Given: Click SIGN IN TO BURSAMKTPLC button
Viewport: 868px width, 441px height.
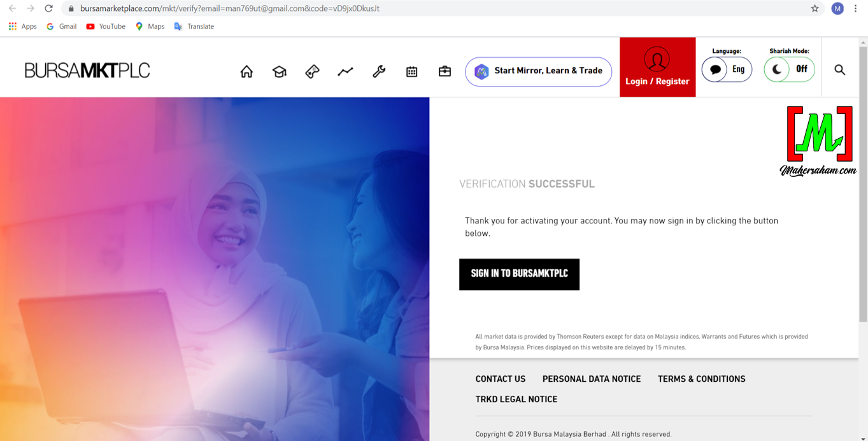Looking at the screenshot, I should pos(519,274).
